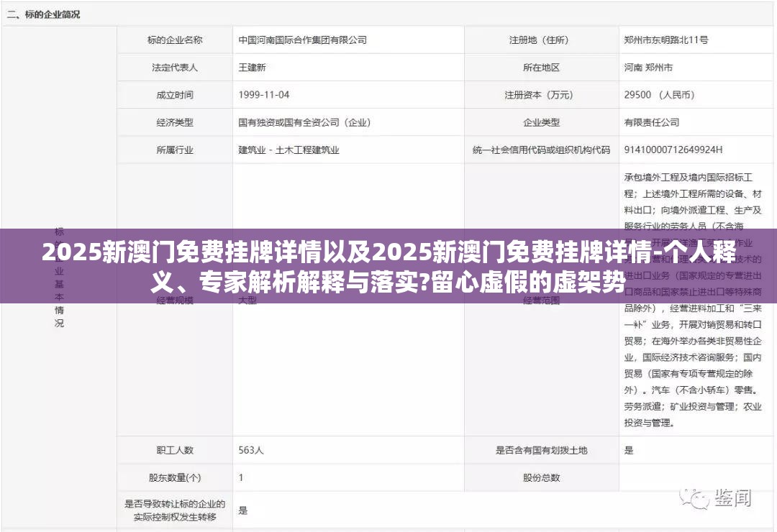The width and height of the screenshot is (777, 532).
Task: Click the 股东数量(个) label cell
Action: click(175, 477)
